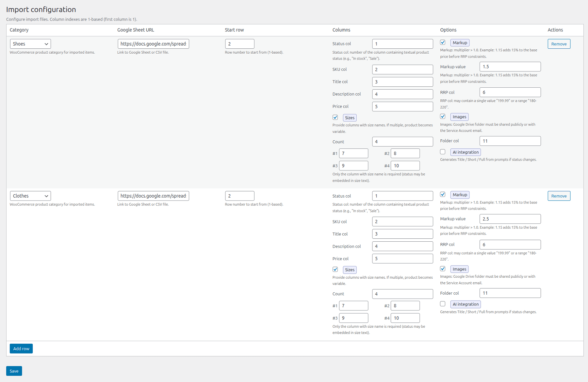Open the Clothes category dropdown
The image size is (588, 382).
pyautogui.click(x=30, y=196)
